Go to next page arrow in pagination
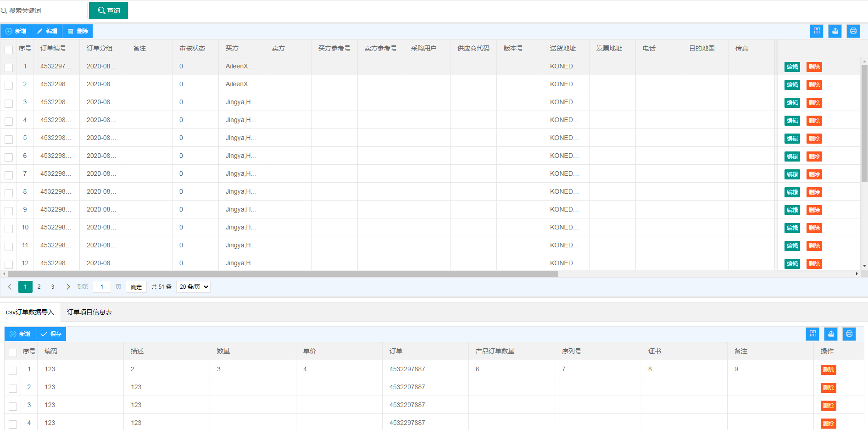 68,287
